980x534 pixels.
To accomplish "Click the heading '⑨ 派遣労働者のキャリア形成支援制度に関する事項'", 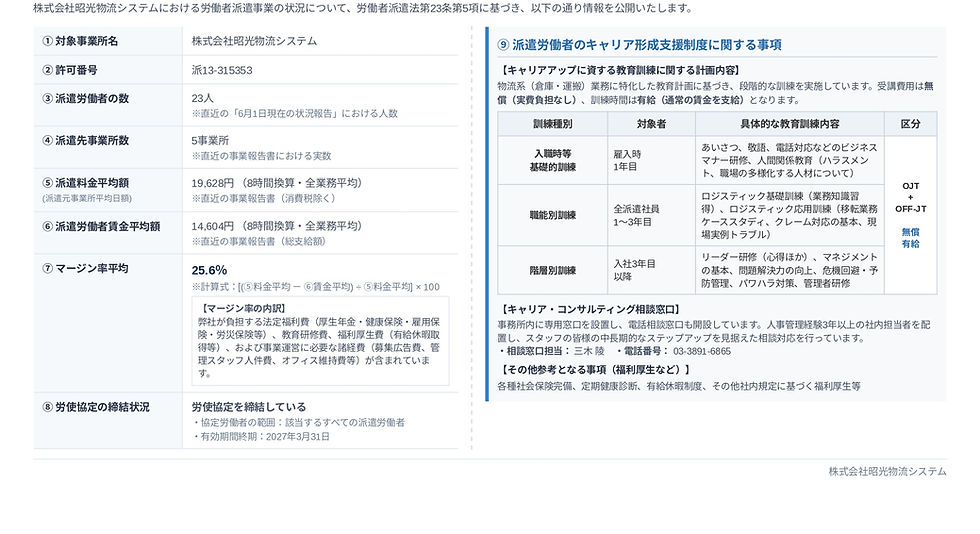I will point(639,45).
